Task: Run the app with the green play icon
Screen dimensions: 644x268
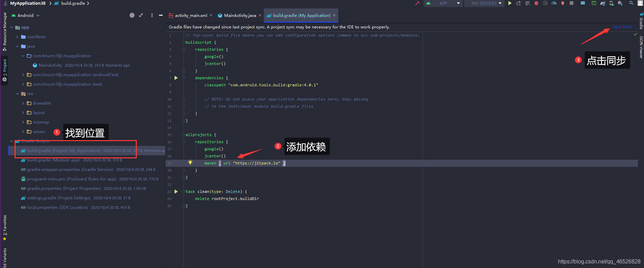Action: [510, 3]
